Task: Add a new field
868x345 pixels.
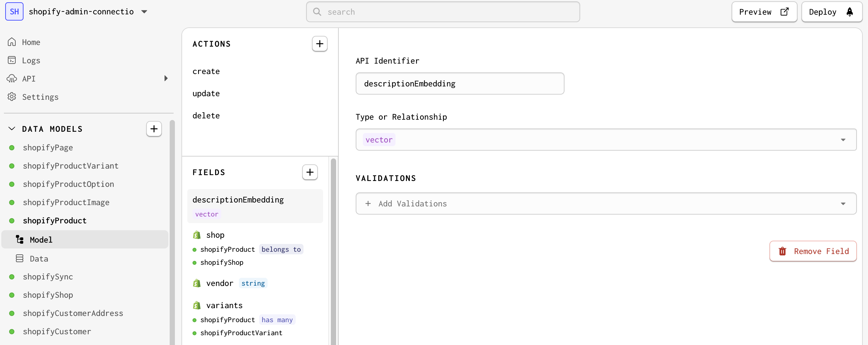Action: [x=310, y=172]
